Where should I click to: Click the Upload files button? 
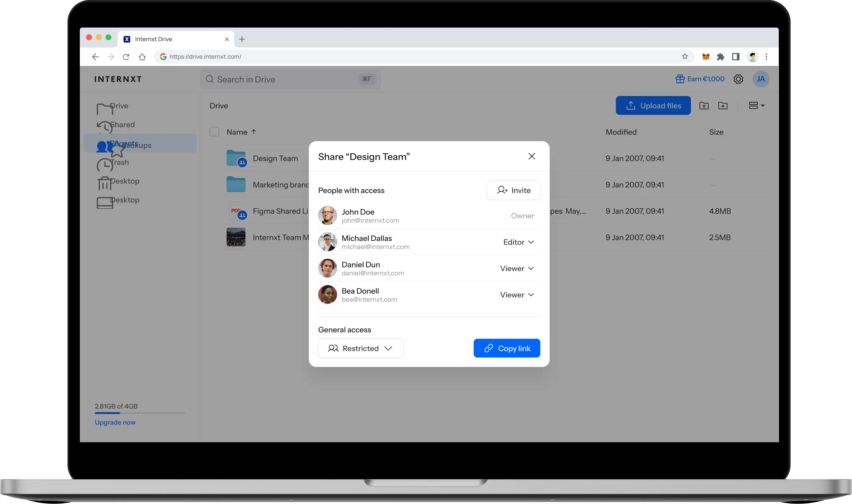click(x=653, y=106)
